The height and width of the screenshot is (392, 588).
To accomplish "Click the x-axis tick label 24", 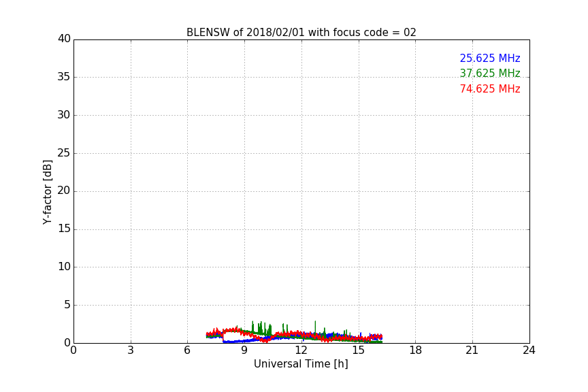I will [529, 350].
